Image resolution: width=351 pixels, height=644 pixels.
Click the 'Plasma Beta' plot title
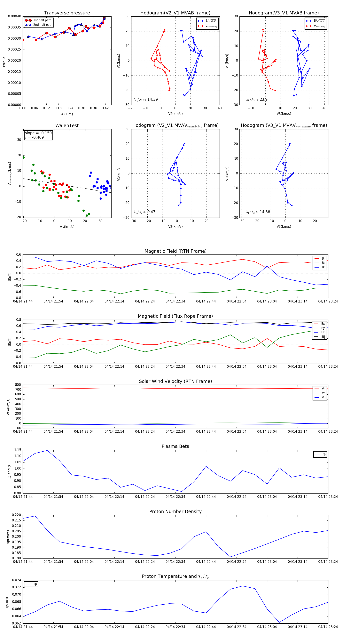click(175, 447)
